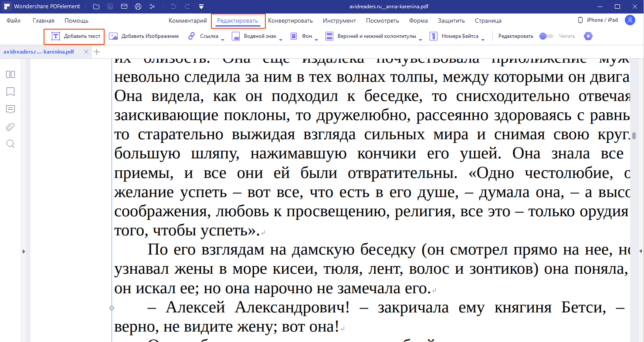The image size is (644, 342).
Task: Expand the right panel arrow
Action: pos(641,251)
